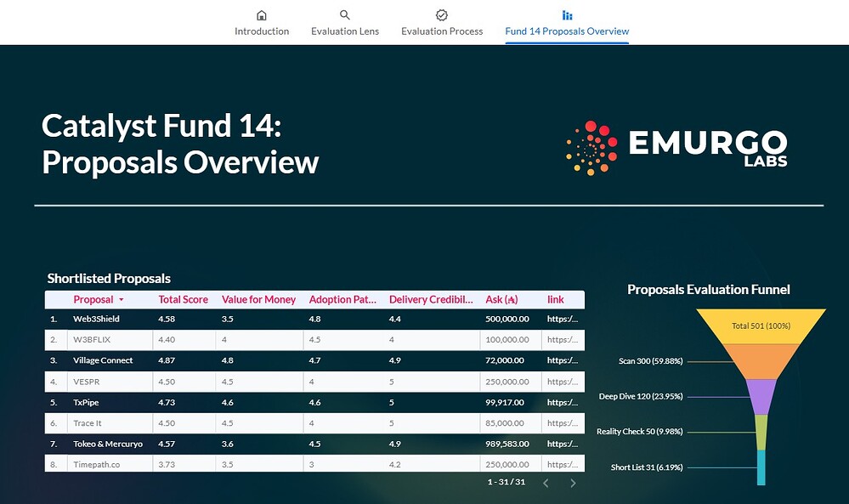Sort table by Total Score header

(x=183, y=299)
